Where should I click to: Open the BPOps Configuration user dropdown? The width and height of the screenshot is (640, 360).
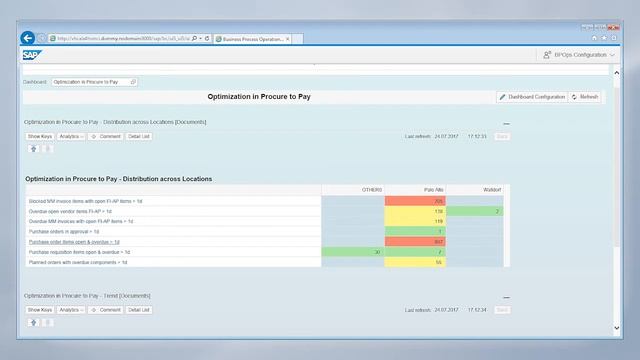[579, 55]
